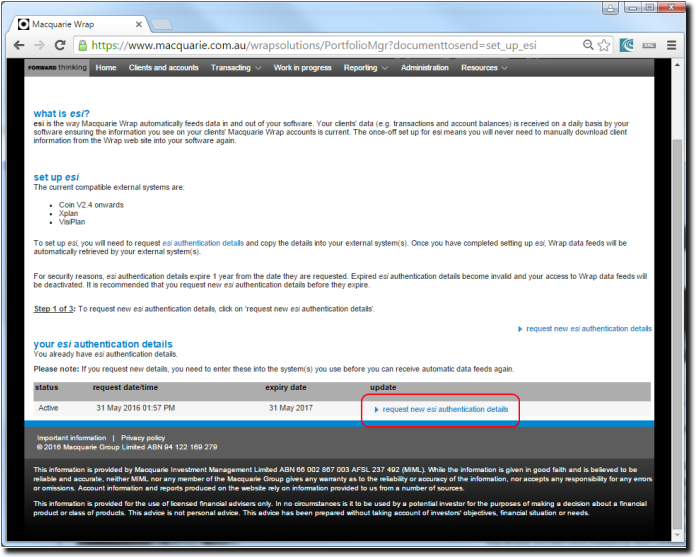696x557 pixels.
Task: Click the browser forward arrow
Action: (40, 45)
